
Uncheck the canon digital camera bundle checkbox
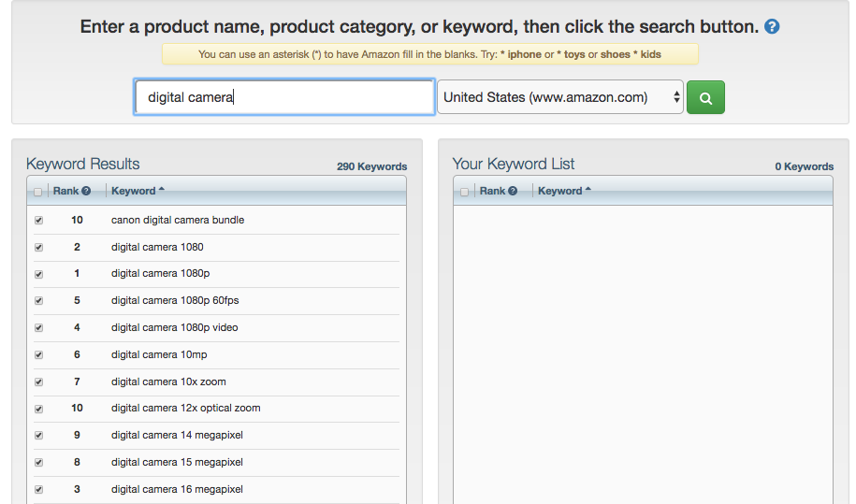38,221
